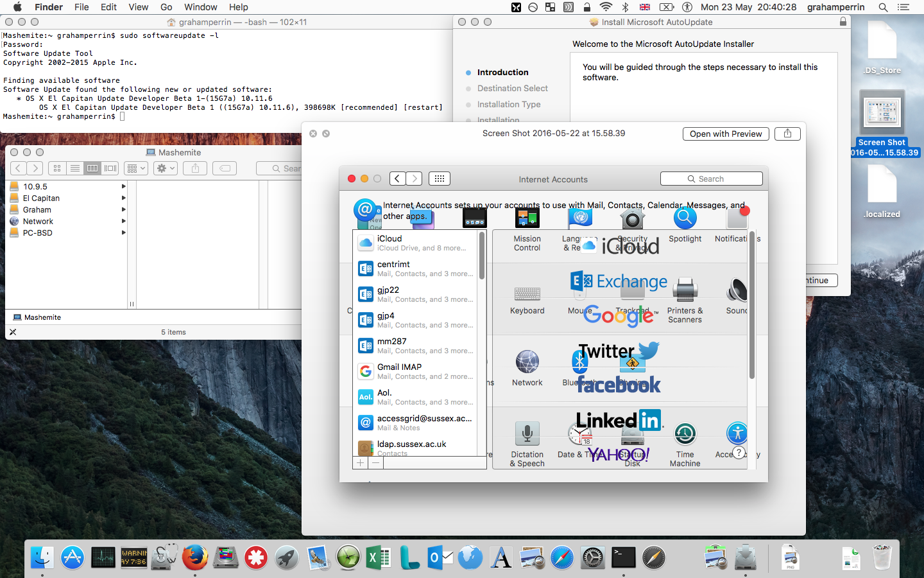Open Microsoft Lync from the dock
Screen dimensions: 924x578
(x=409, y=557)
